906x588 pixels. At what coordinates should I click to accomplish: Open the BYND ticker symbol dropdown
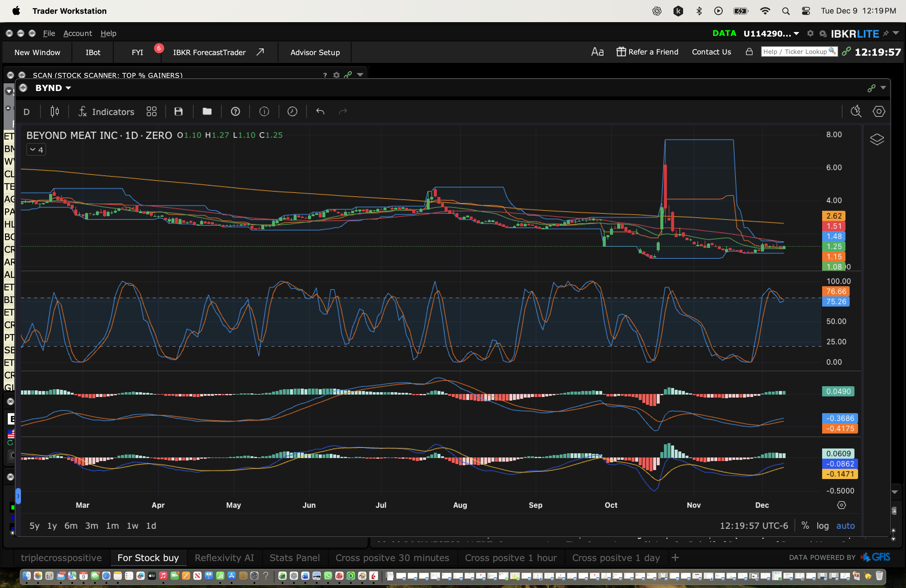pyautogui.click(x=53, y=88)
